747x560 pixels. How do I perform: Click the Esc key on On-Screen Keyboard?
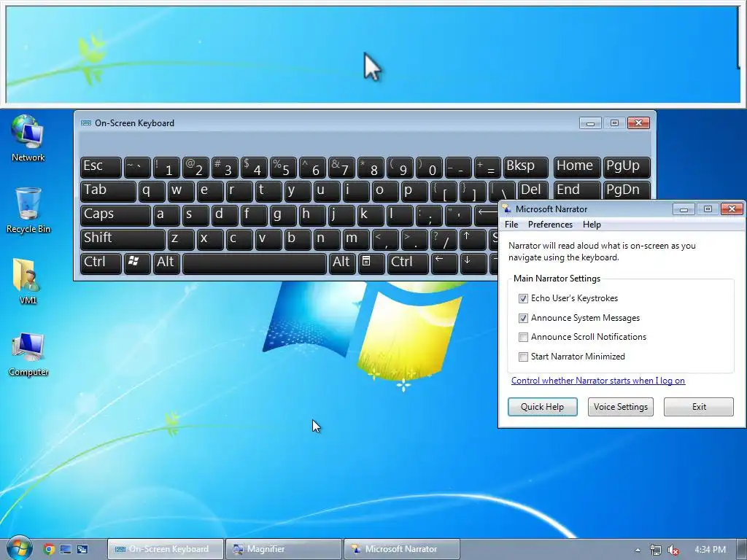pyautogui.click(x=101, y=167)
